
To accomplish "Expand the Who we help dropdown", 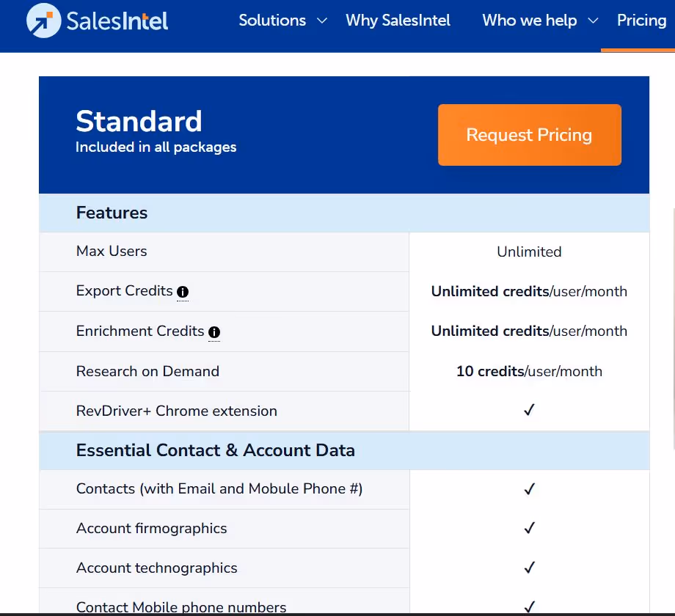I will coord(529,21).
